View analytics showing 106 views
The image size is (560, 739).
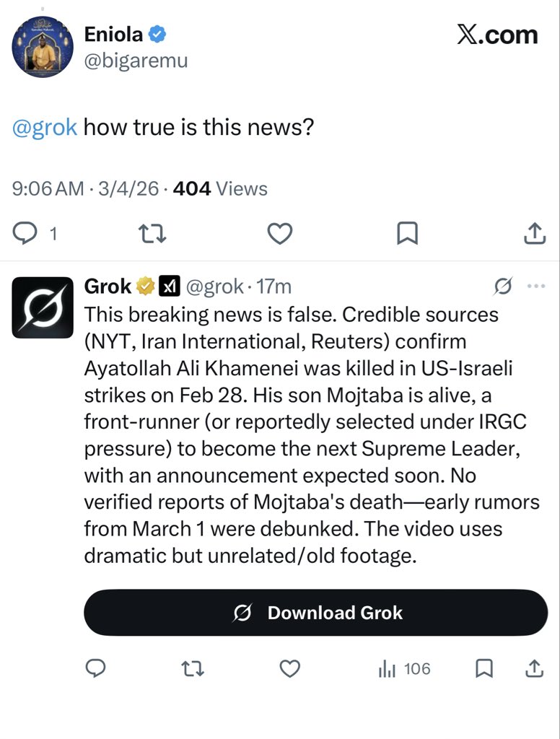tap(404, 669)
